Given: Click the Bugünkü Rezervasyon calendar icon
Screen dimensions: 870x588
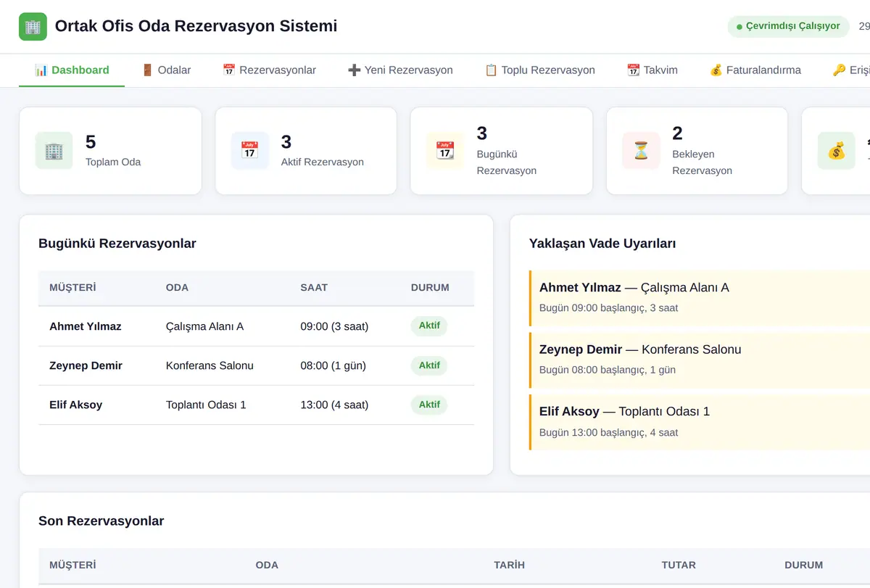Looking at the screenshot, I should pos(445,151).
